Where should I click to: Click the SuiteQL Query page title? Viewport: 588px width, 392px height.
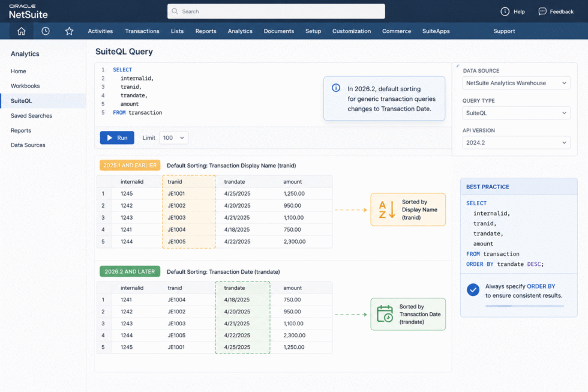(124, 52)
